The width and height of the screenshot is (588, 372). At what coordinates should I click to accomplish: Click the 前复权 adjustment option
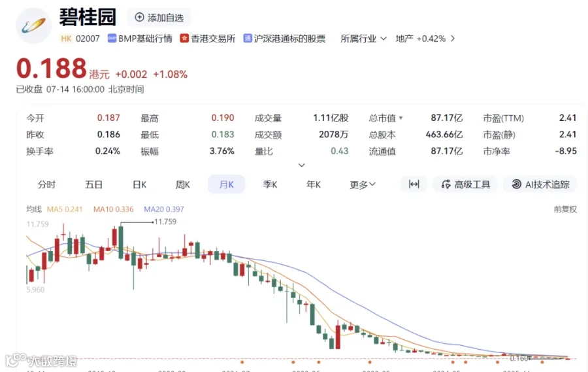[565, 209]
